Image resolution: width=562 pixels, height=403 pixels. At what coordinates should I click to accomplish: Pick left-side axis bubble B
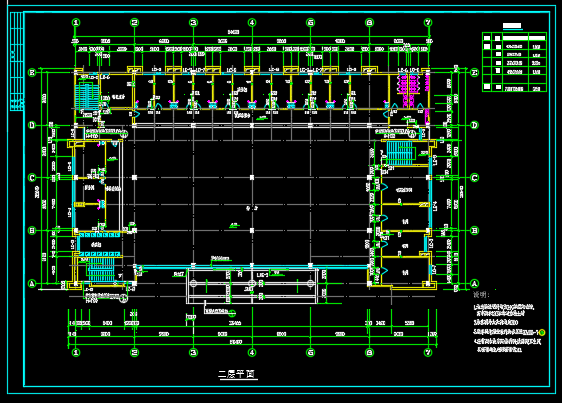coord(32,231)
